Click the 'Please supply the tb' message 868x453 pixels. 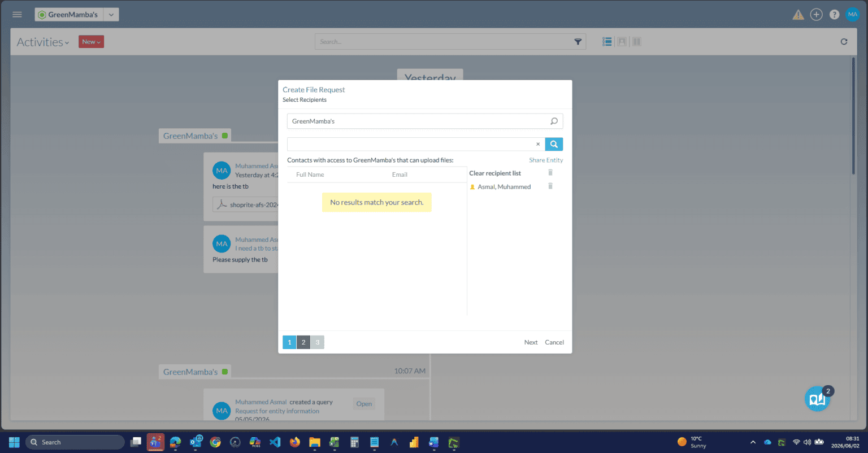coord(240,260)
